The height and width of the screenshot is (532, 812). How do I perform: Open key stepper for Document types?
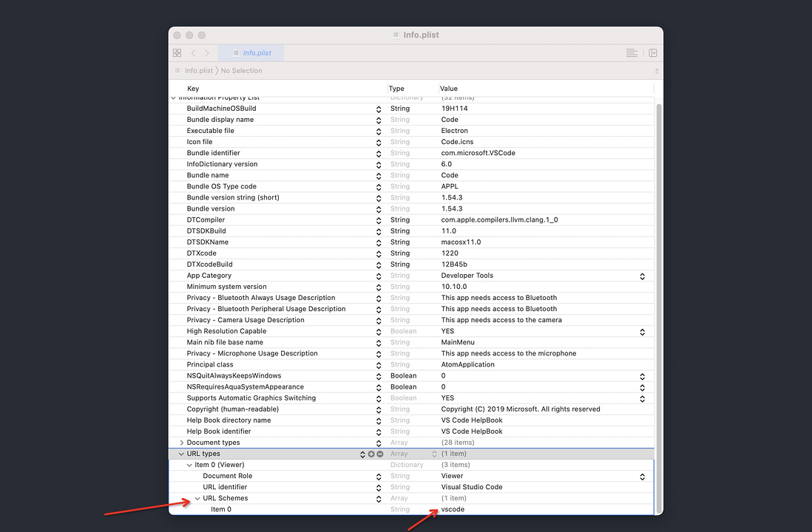click(x=379, y=443)
